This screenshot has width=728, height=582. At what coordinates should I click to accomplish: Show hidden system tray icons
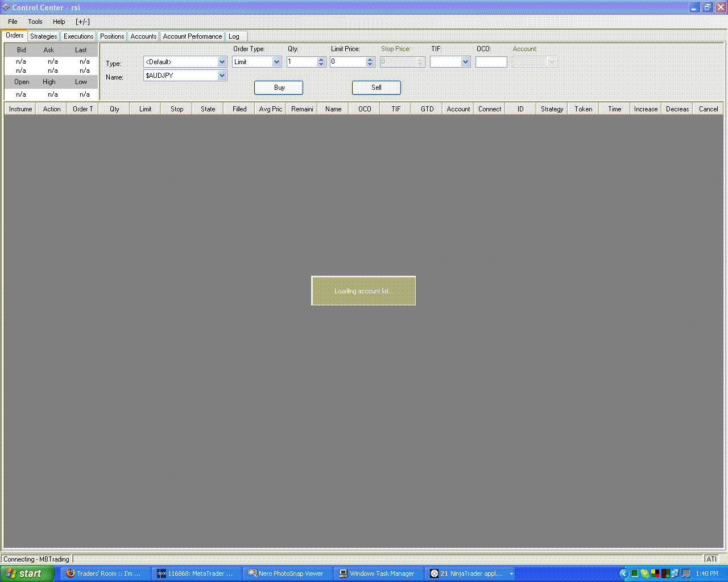pos(623,573)
